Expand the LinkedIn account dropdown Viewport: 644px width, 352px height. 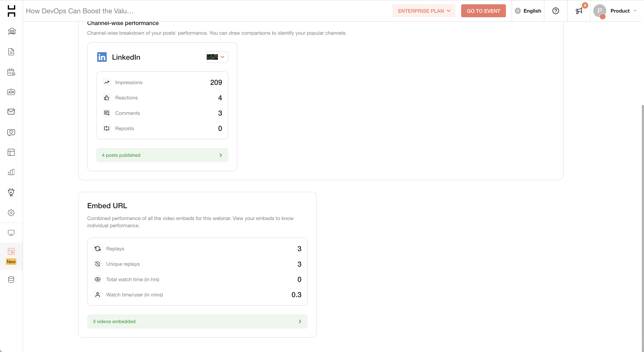pos(217,57)
